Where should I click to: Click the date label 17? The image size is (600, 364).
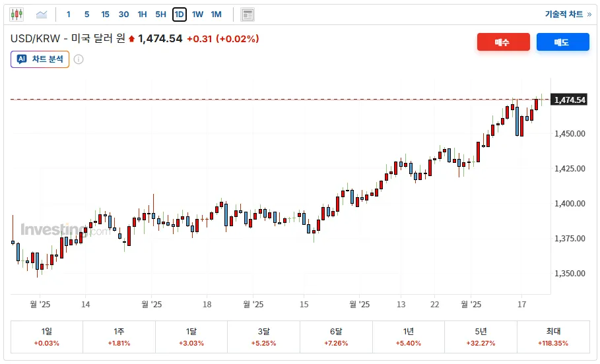click(x=521, y=305)
